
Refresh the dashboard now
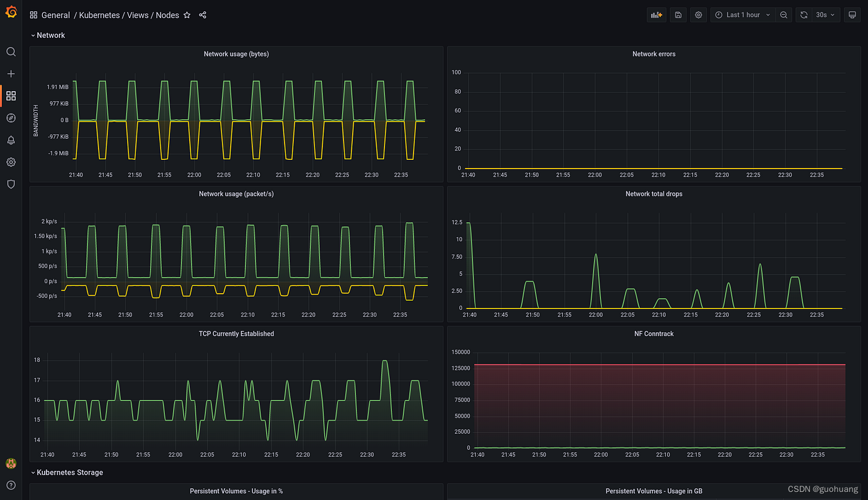(804, 15)
